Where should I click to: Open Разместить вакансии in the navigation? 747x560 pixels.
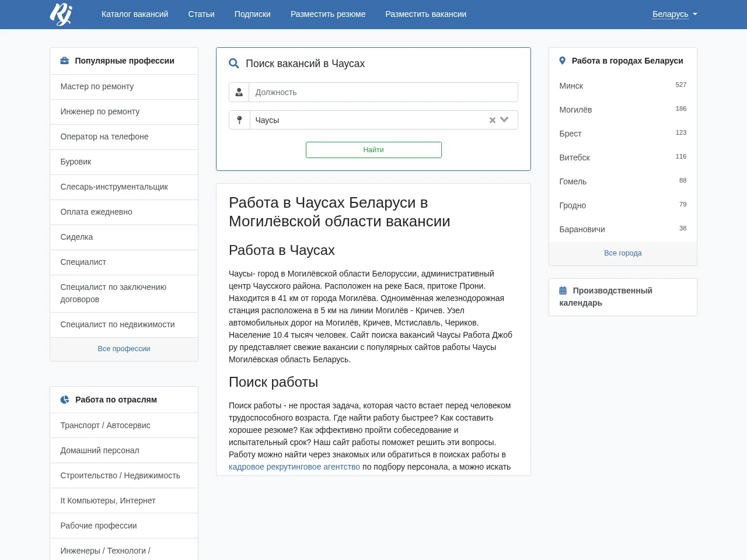[426, 14]
